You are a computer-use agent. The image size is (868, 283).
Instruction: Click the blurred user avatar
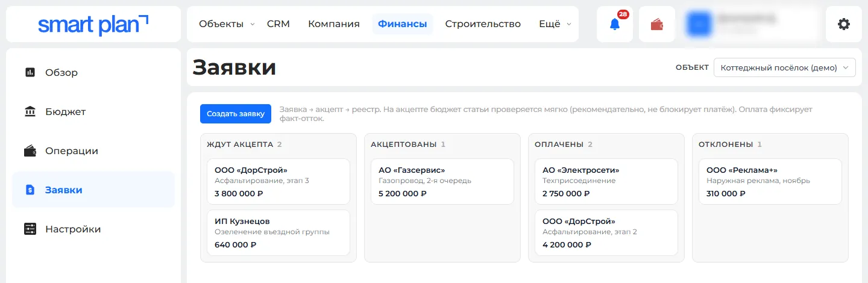click(x=699, y=24)
